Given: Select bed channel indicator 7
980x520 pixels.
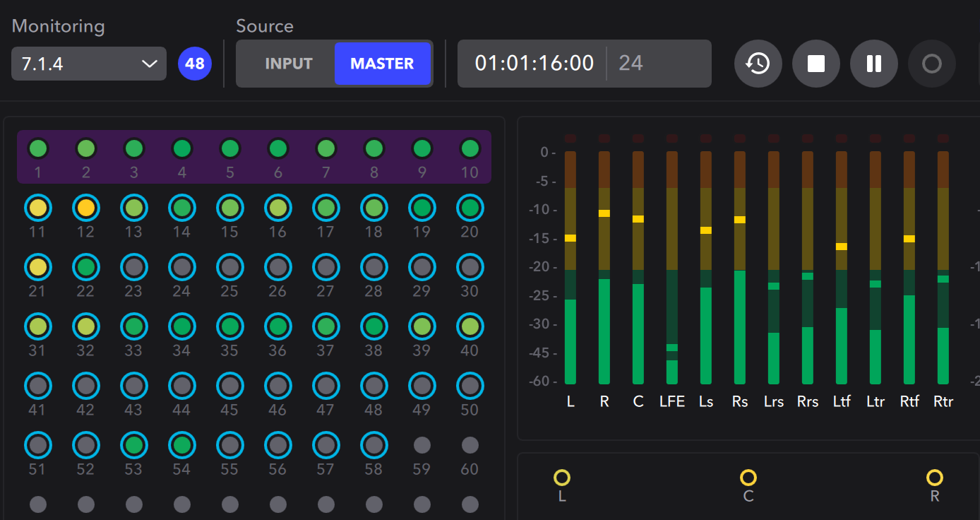Looking at the screenshot, I should (x=326, y=148).
